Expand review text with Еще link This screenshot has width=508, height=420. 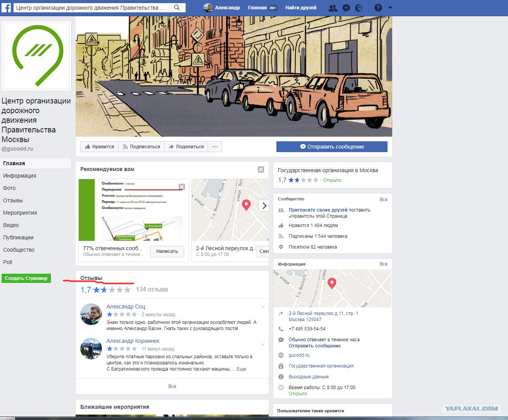click(241, 369)
